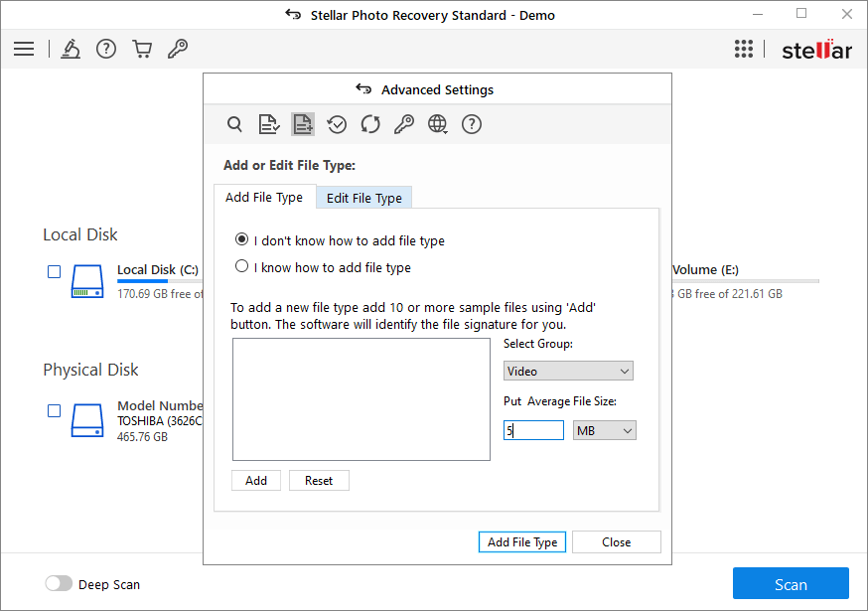Check the TOSHIBA physical disk checkbox

[x=55, y=410]
